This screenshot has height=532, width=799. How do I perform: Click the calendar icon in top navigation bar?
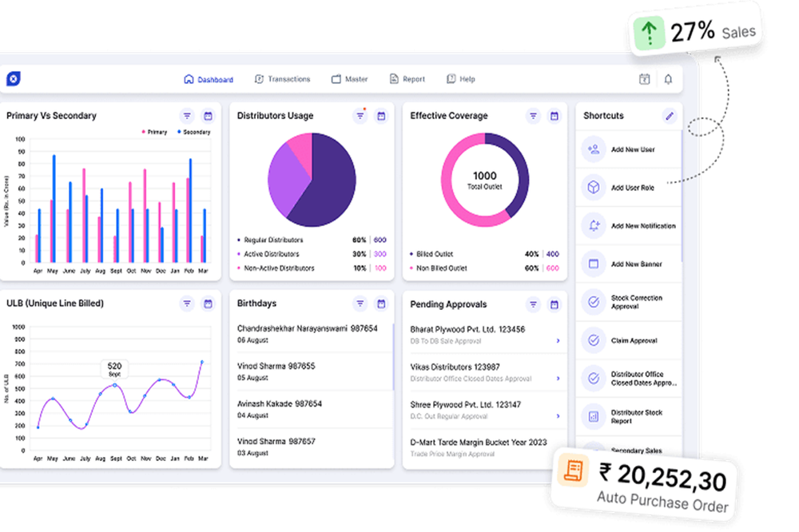click(x=644, y=79)
